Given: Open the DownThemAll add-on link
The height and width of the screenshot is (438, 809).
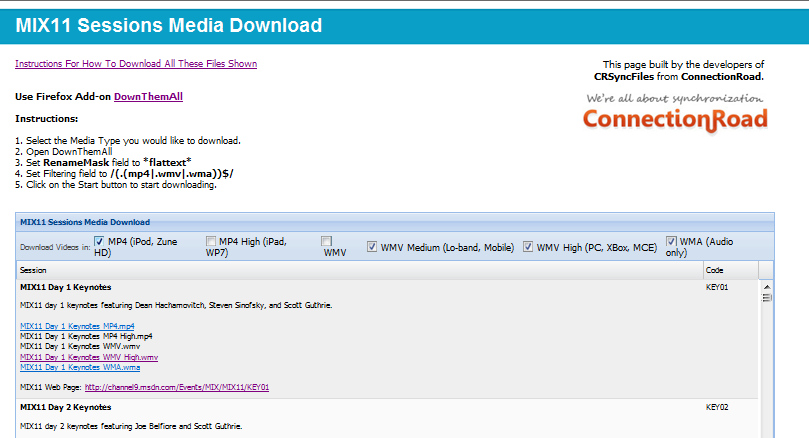Looking at the screenshot, I should click(148, 96).
